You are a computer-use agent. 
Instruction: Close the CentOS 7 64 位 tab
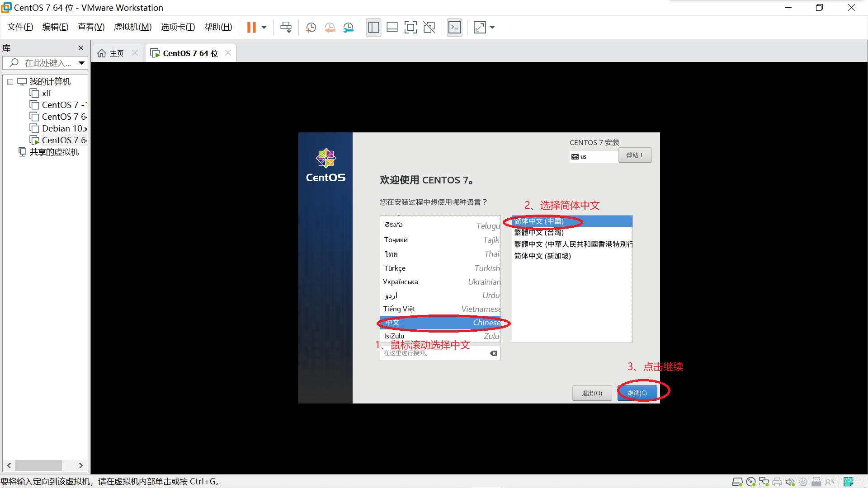coord(228,53)
